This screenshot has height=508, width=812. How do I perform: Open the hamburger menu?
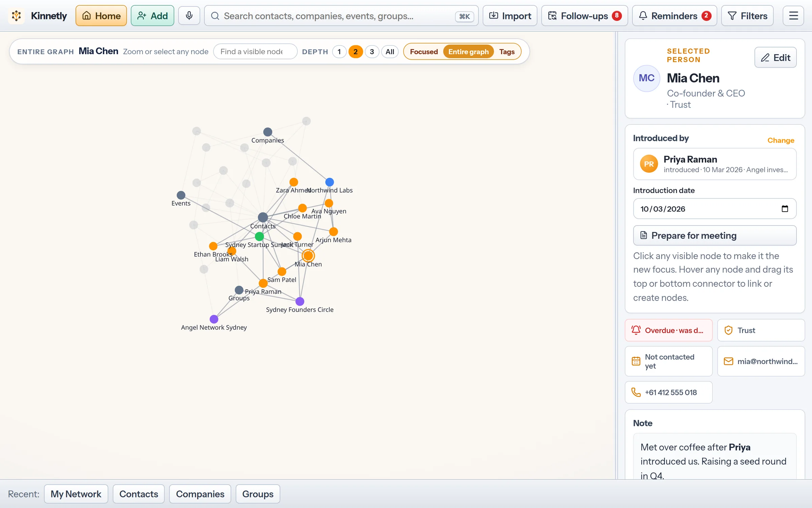793,16
